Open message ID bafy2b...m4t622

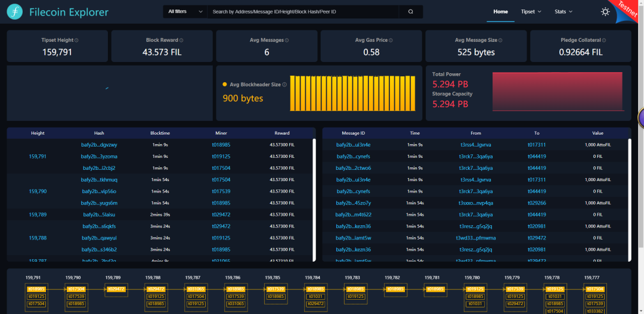tap(353, 214)
